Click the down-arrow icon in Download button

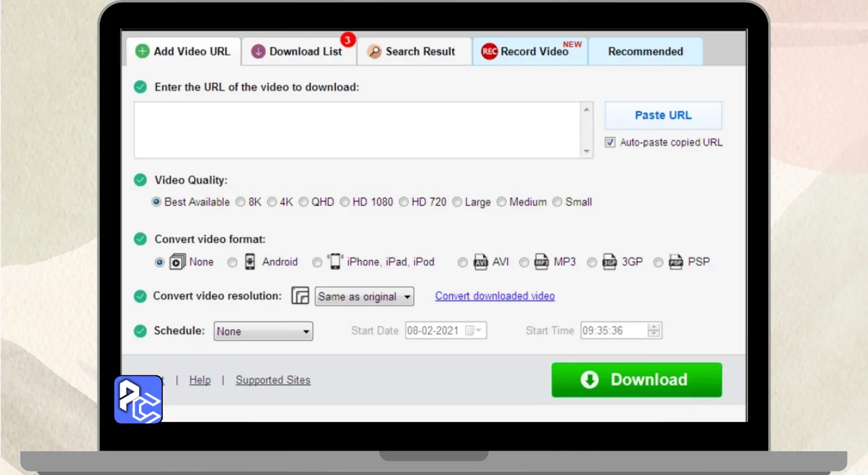coord(590,380)
